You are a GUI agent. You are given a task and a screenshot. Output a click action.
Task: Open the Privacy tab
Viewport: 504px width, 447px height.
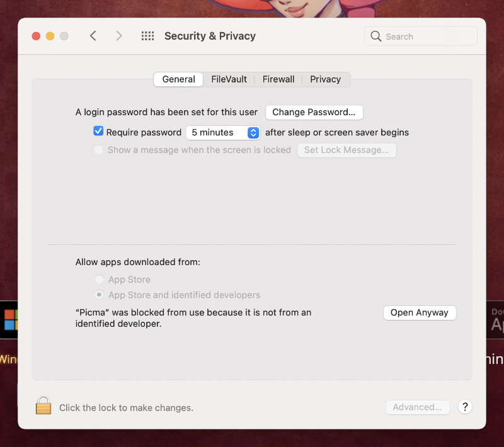[x=325, y=79]
